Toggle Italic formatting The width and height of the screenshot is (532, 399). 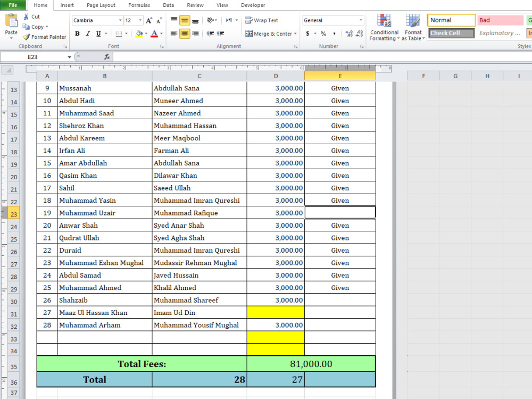[x=88, y=34]
